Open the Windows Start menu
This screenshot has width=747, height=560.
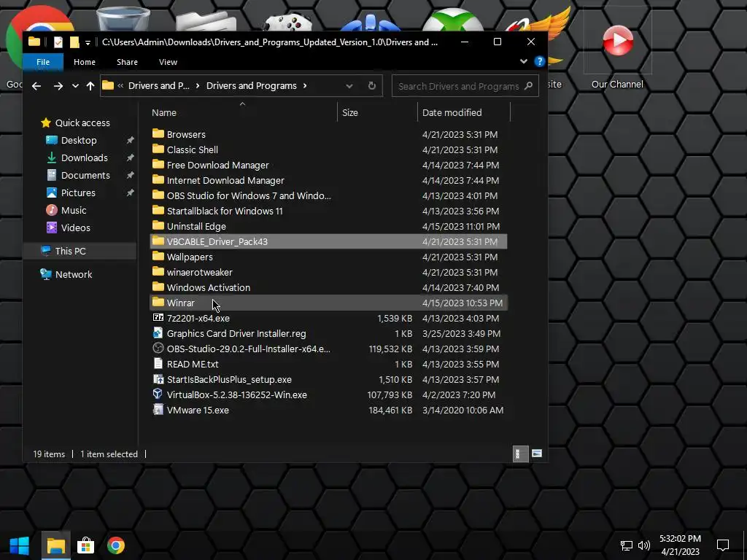click(x=20, y=545)
